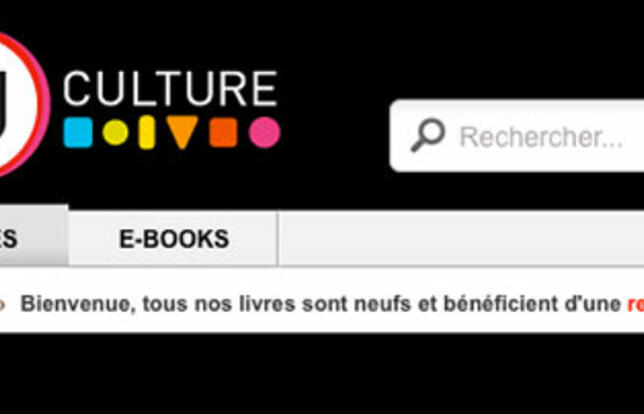
Task: Click empty tab bar area right of E-BOOKS
Action: point(461,239)
